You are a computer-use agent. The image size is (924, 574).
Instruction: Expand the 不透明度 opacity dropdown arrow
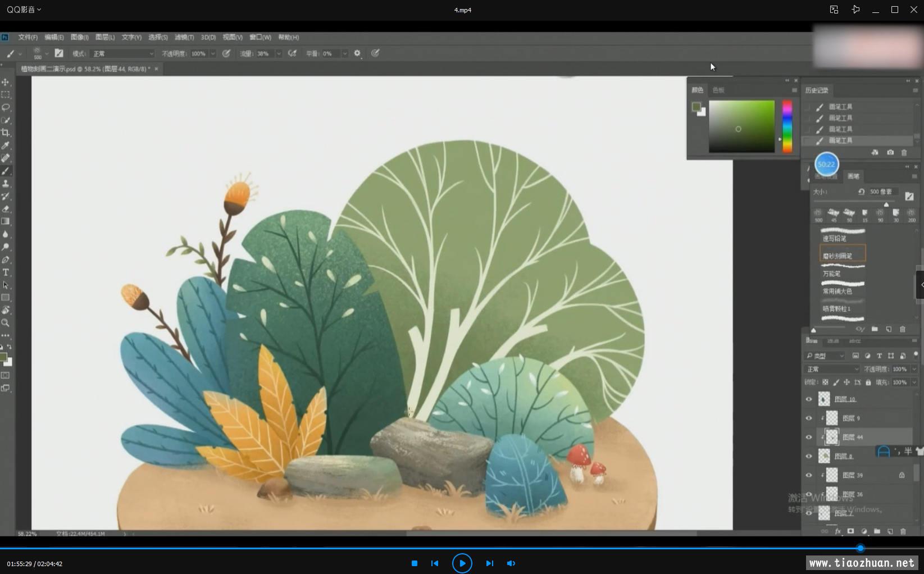click(x=213, y=53)
